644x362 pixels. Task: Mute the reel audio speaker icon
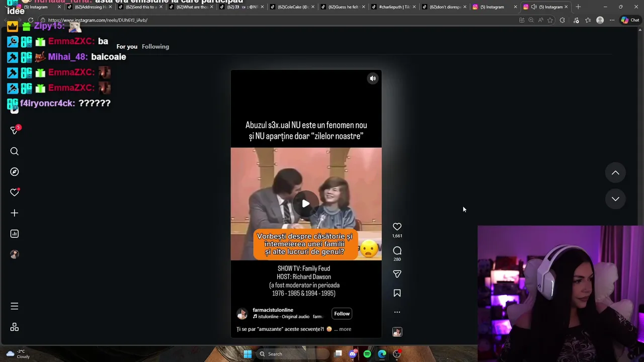coord(373,78)
